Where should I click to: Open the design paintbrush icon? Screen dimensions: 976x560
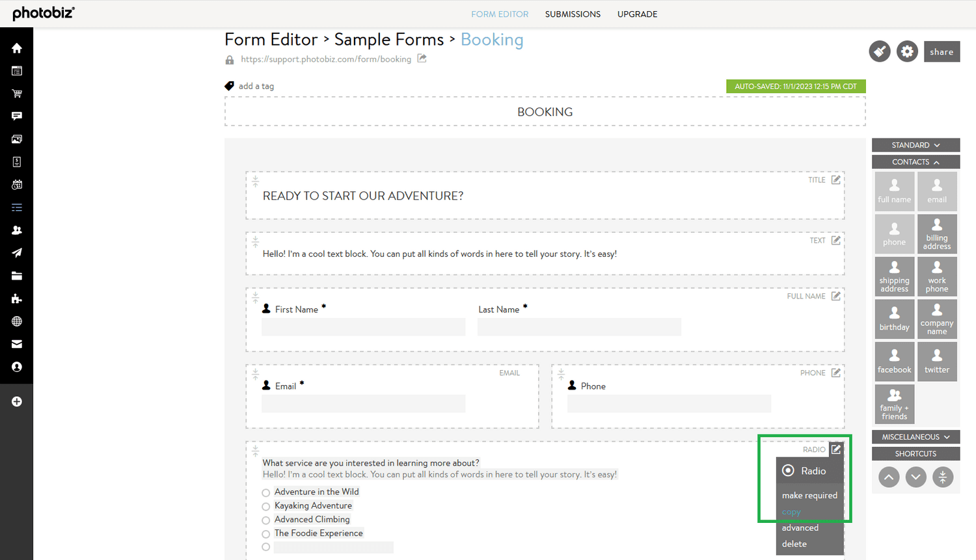pyautogui.click(x=879, y=51)
